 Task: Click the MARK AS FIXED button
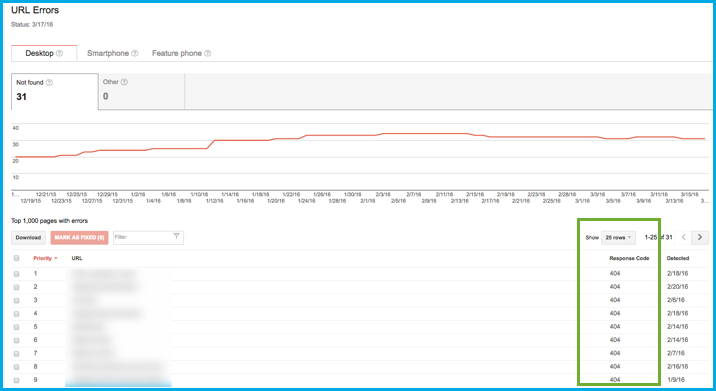[79, 238]
